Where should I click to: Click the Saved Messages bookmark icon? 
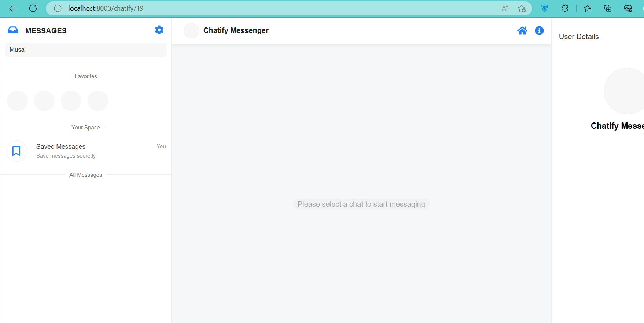point(16,151)
